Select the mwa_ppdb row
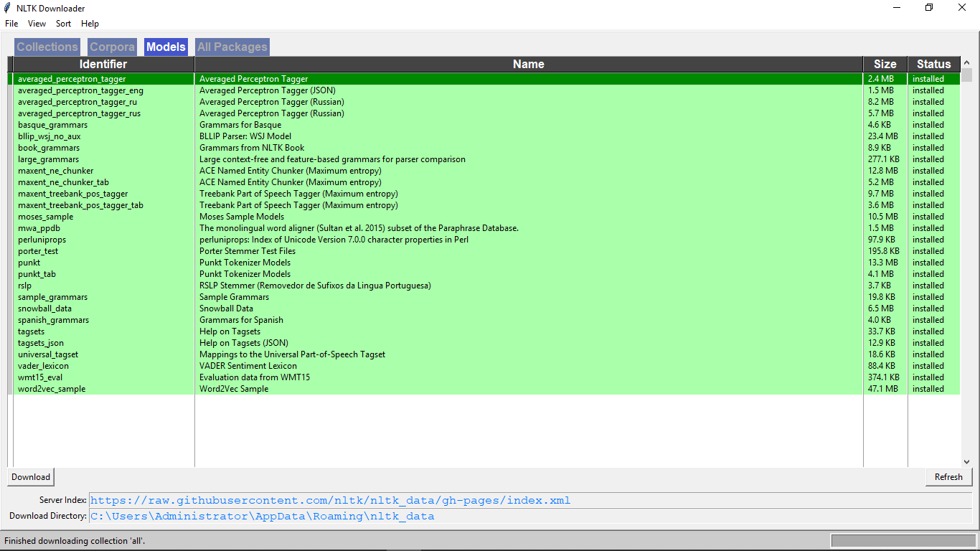 (486, 228)
